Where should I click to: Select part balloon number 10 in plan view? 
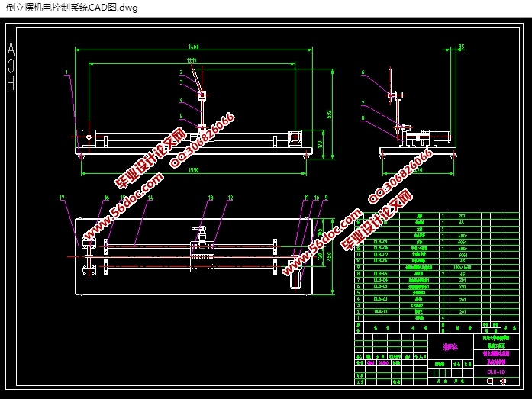pos(317,198)
